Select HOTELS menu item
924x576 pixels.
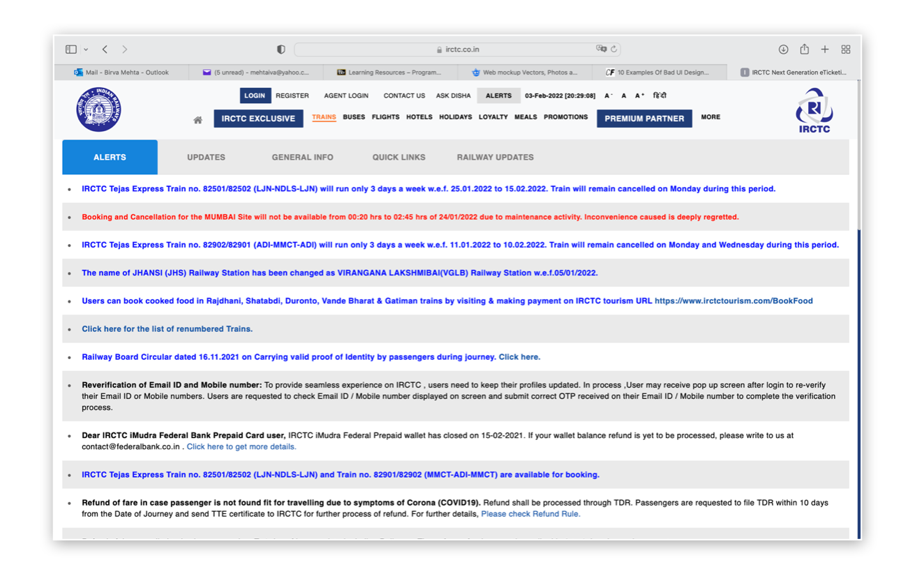tap(419, 117)
